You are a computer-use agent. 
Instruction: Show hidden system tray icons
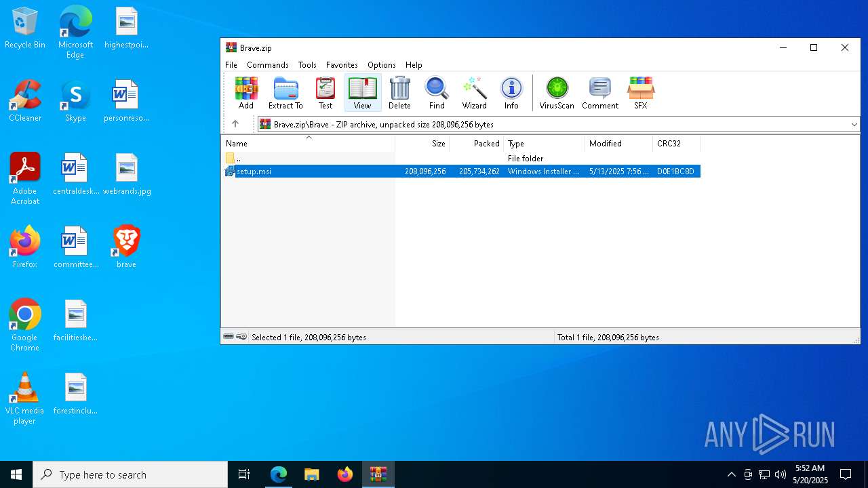point(731,474)
